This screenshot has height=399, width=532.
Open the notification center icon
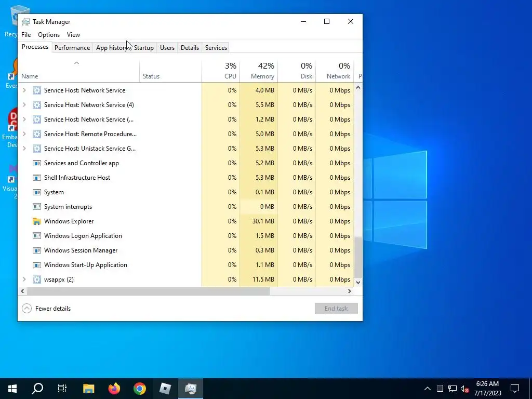pyautogui.click(x=515, y=389)
